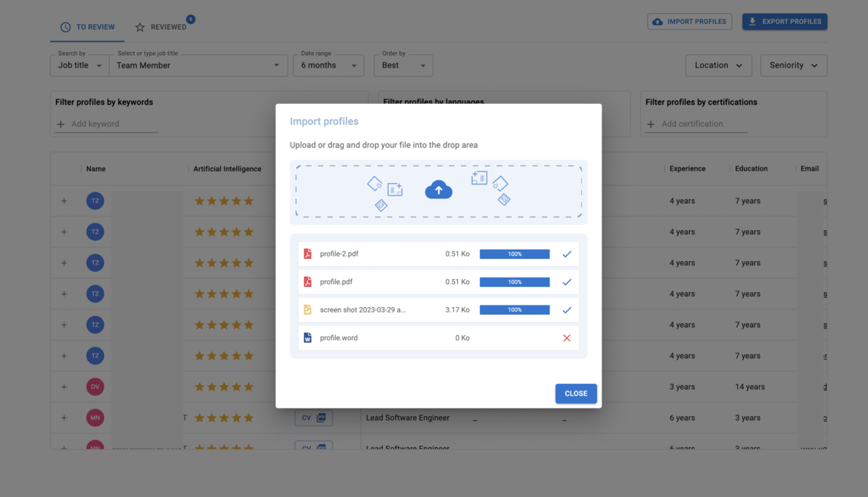The image size is (868, 497).
Task: Click the checkmark next to profile.pdf
Action: point(567,281)
